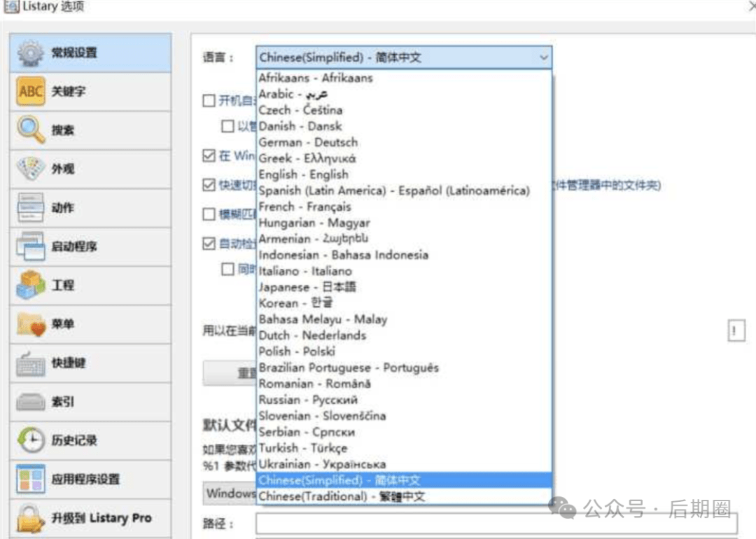Uncheck the 在 Win... checkbox
756x539 pixels.
[209, 155]
